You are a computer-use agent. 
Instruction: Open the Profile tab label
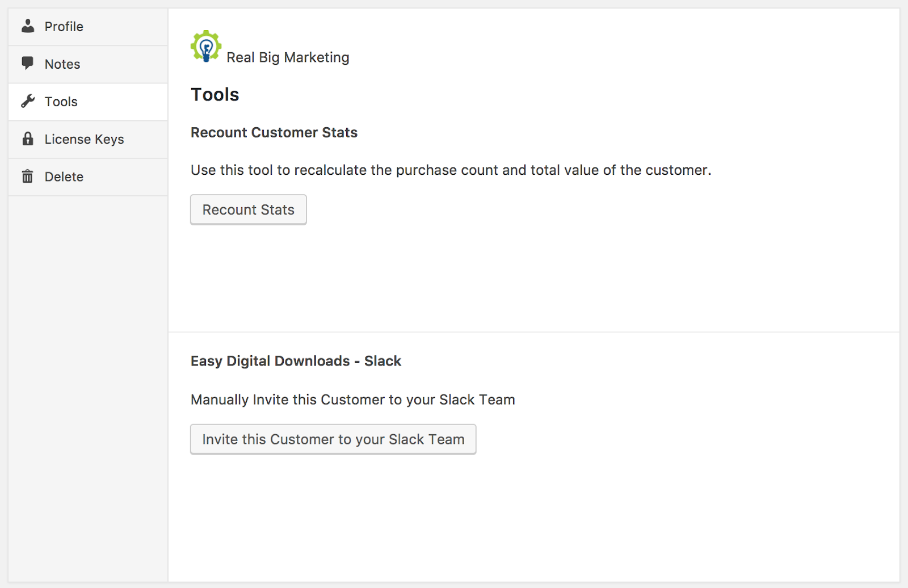click(64, 27)
